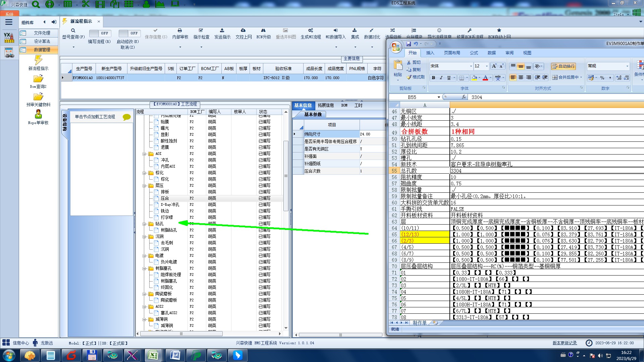Toggle Excel 自动换行 wrap text button
The height and width of the screenshot is (362, 644).
[563, 66]
